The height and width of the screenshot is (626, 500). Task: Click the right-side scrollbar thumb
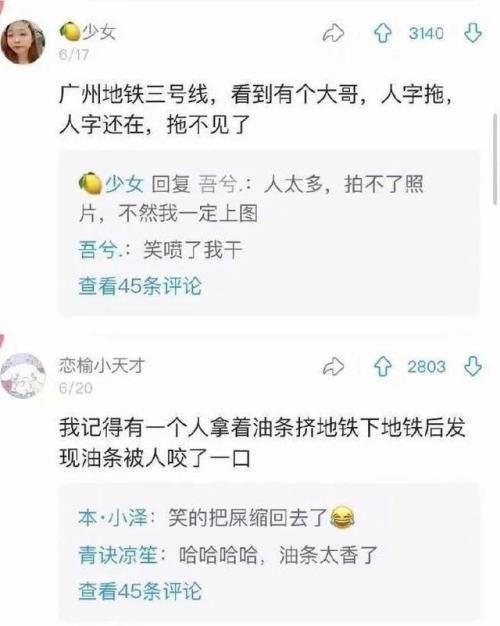[x=496, y=160]
